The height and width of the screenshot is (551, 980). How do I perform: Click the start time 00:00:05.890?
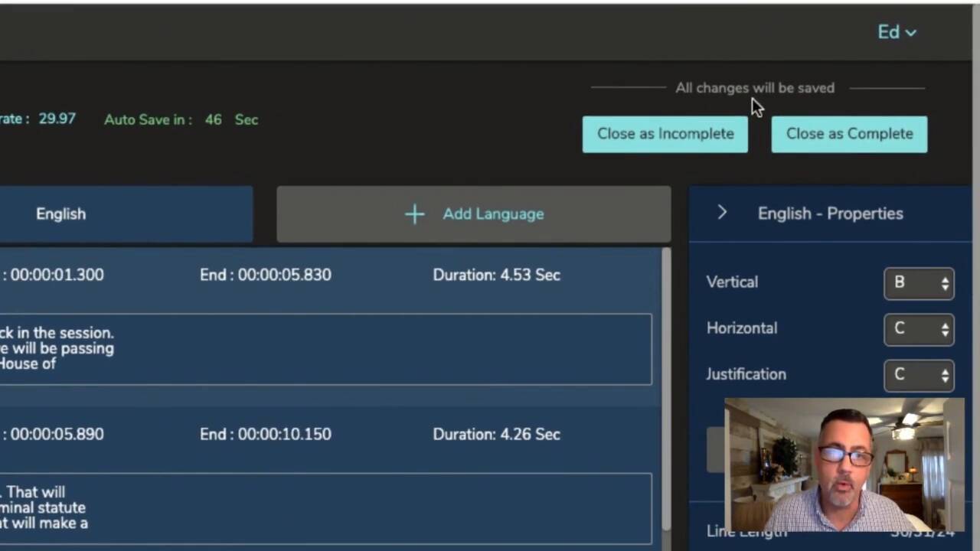tap(57, 434)
